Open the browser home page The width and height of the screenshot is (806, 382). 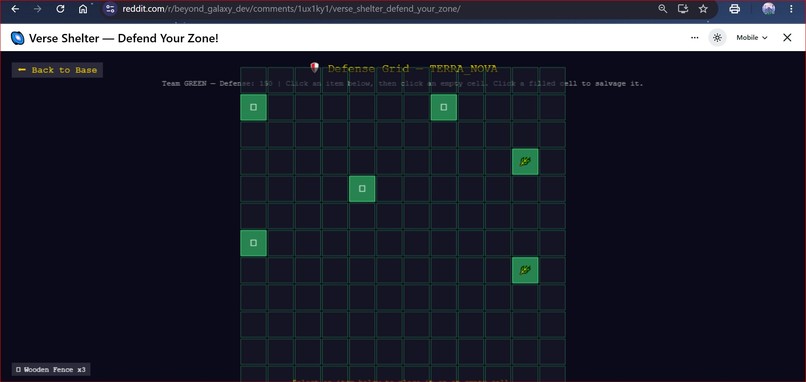point(83,9)
